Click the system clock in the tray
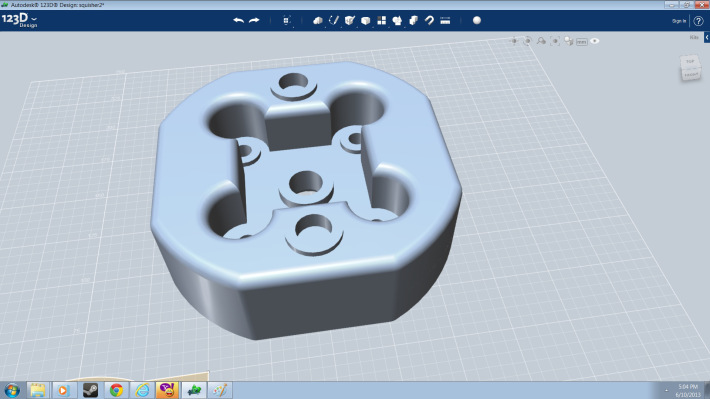Image resolution: width=710 pixels, height=399 pixels. [x=688, y=391]
